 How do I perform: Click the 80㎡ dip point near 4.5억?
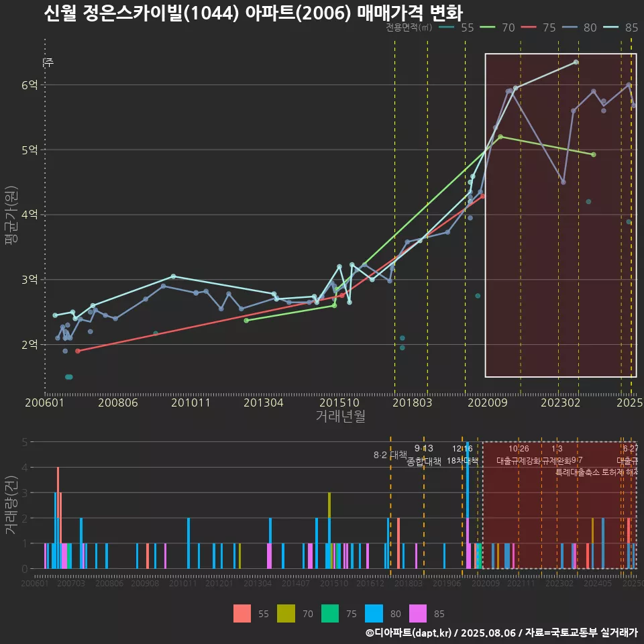[x=563, y=182]
